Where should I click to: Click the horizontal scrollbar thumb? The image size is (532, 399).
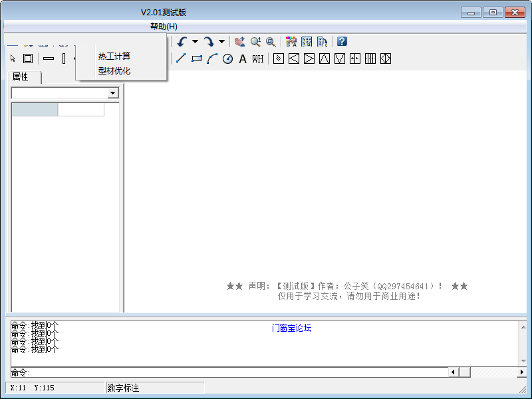tap(465, 372)
